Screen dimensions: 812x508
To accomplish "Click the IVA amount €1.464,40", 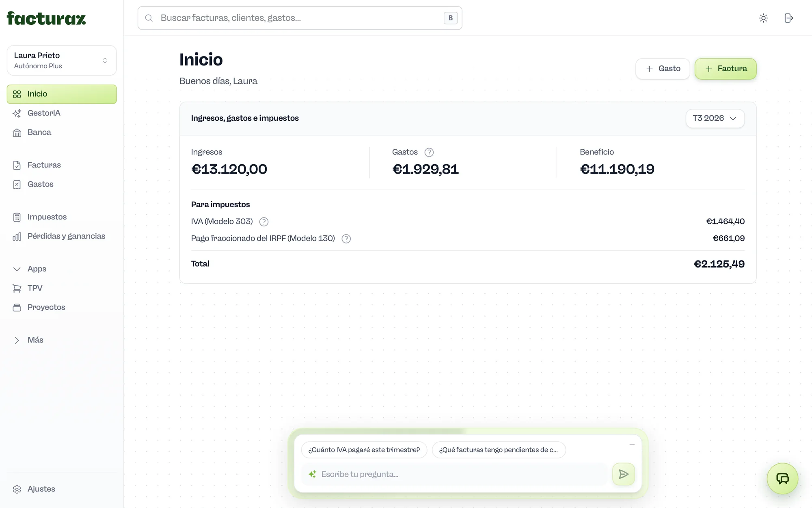I will pyautogui.click(x=726, y=221).
